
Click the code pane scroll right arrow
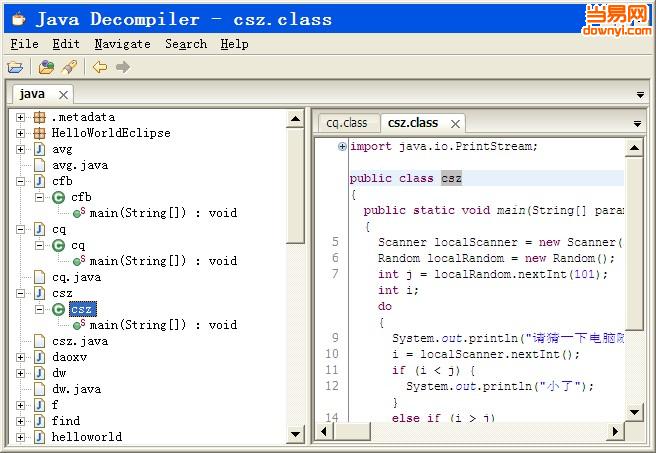click(615, 431)
